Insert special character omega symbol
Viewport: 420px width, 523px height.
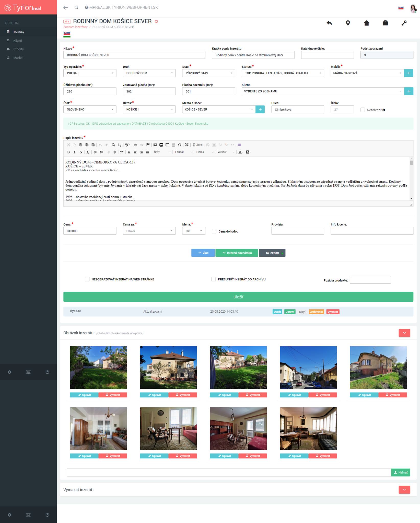tap(180, 145)
